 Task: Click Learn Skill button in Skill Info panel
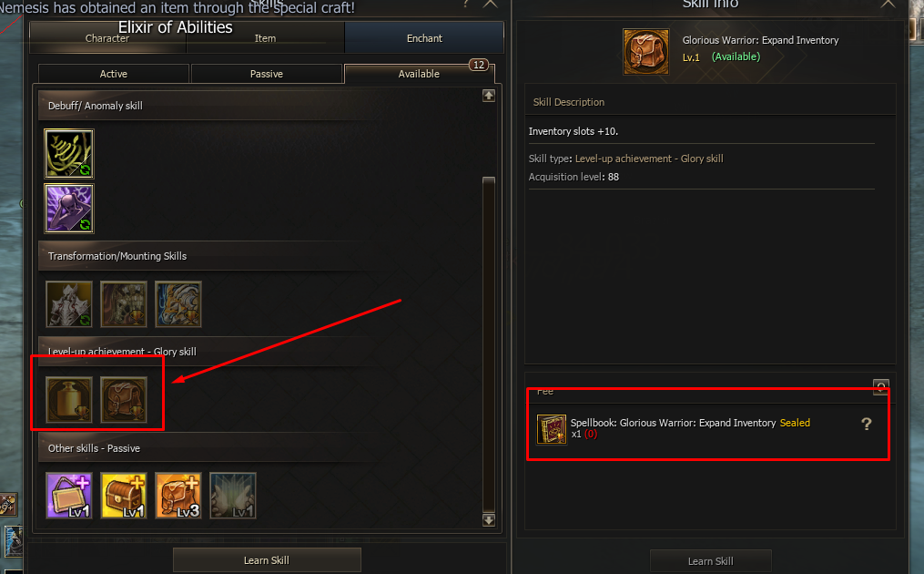click(x=711, y=561)
